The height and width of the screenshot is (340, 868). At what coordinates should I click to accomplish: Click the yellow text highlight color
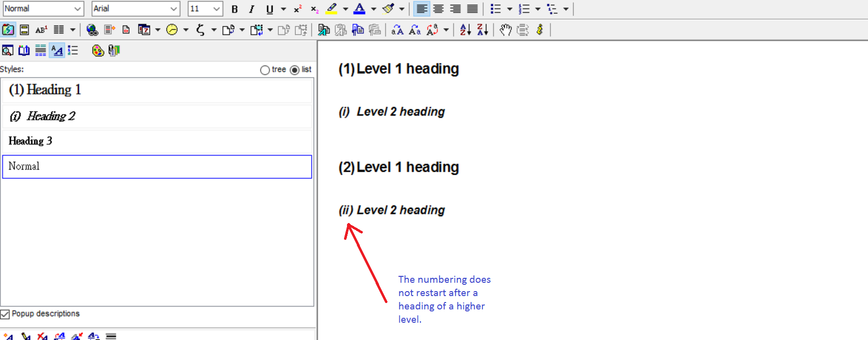(332, 9)
